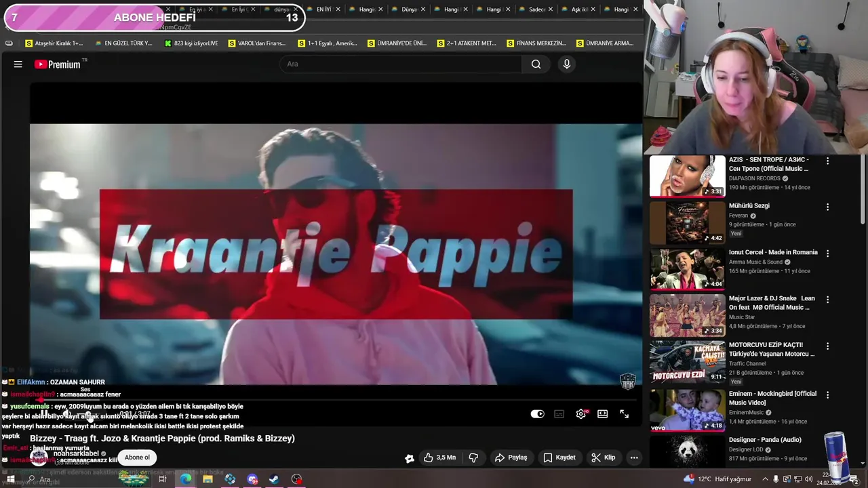Click bookmark bar tab-groups icon at left
The image size is (868, 488).
[9, 43]
